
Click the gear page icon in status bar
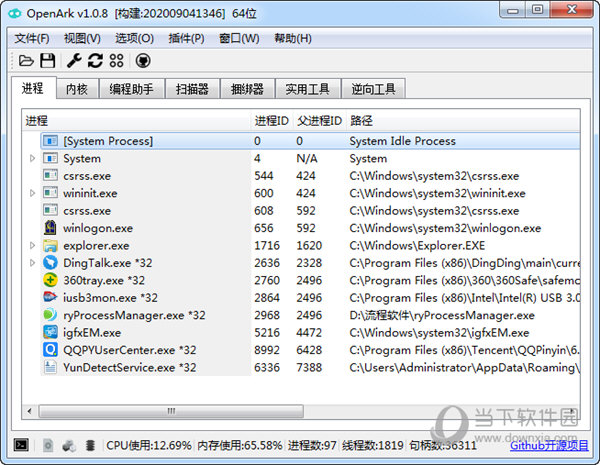tap(48, 445)
